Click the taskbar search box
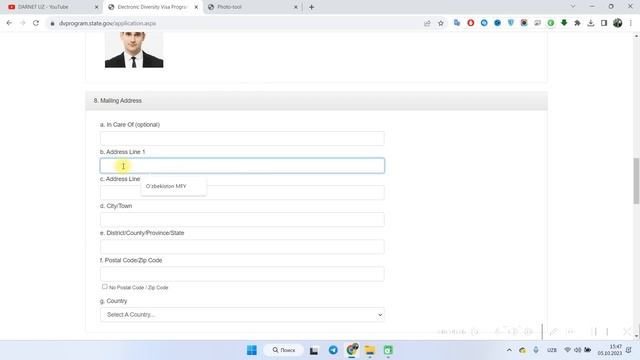640x360 pixels. pos(284,350)
